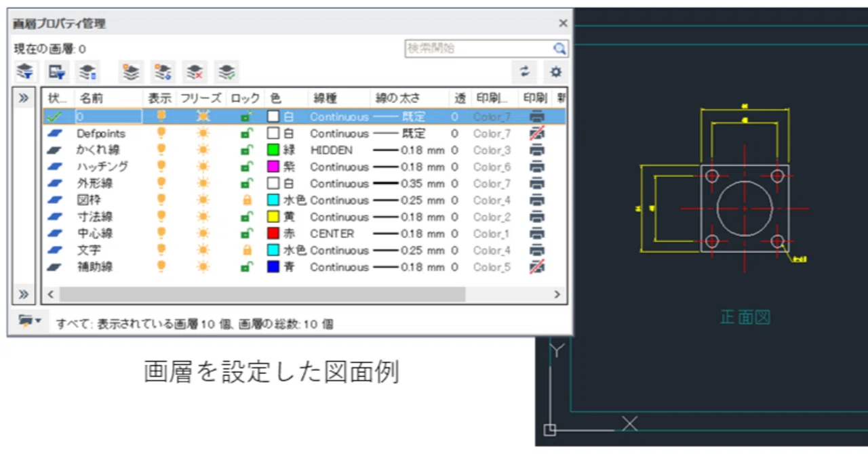Toggle visibility bulb for the かくれ線 layer
Image resolution: width=868 pixels, height=454 pixels.
(x=161, y=150)
